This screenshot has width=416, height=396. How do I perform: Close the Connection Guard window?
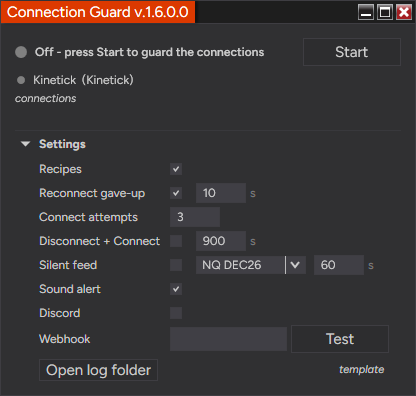(x=404, y=12)
